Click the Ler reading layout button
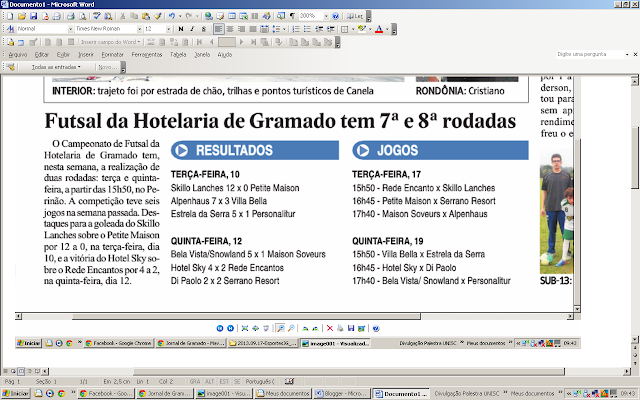The width and height of the screenshot is (640, 400). [x=355, y=16]
